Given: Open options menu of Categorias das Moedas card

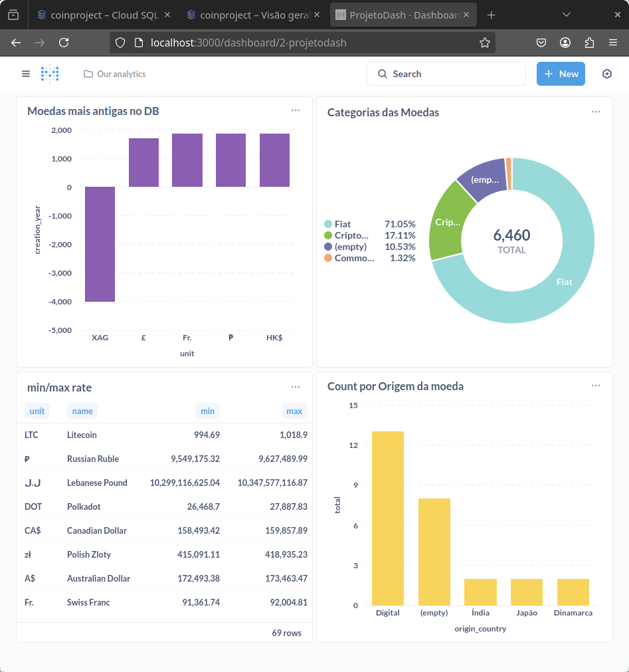Looking at the screenshot, I should click(596, 112).
